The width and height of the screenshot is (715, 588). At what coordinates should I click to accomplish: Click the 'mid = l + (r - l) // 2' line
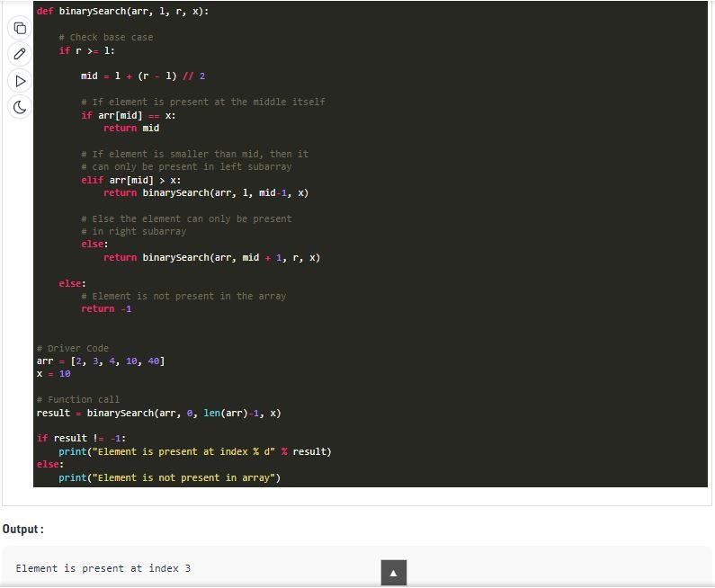tap(143, 76)
